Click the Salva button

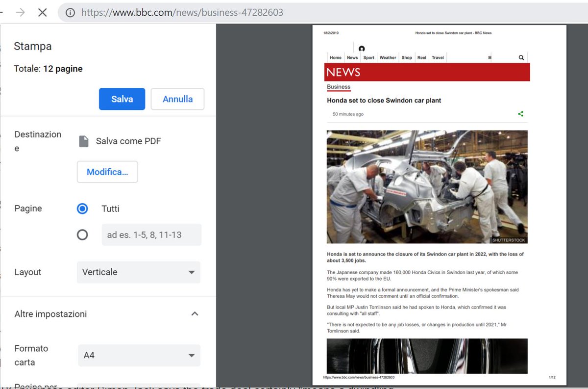tap(122, 99)
